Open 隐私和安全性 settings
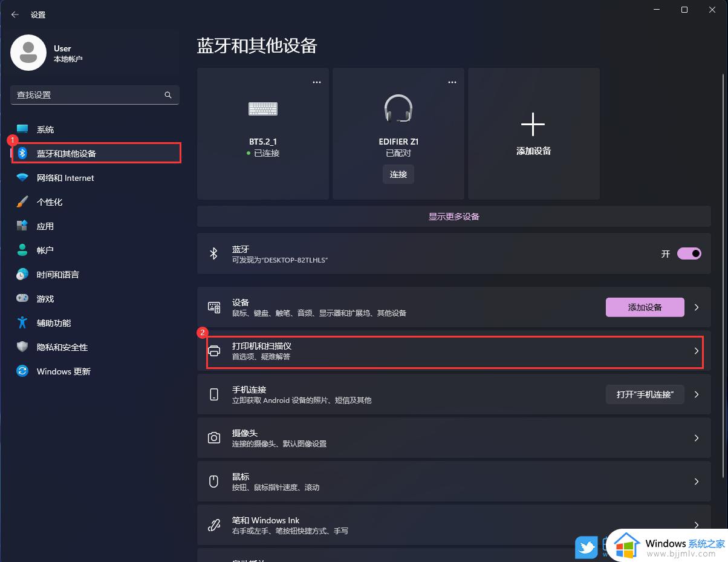This screenshot has width=728, height=562. pos(95,347)
